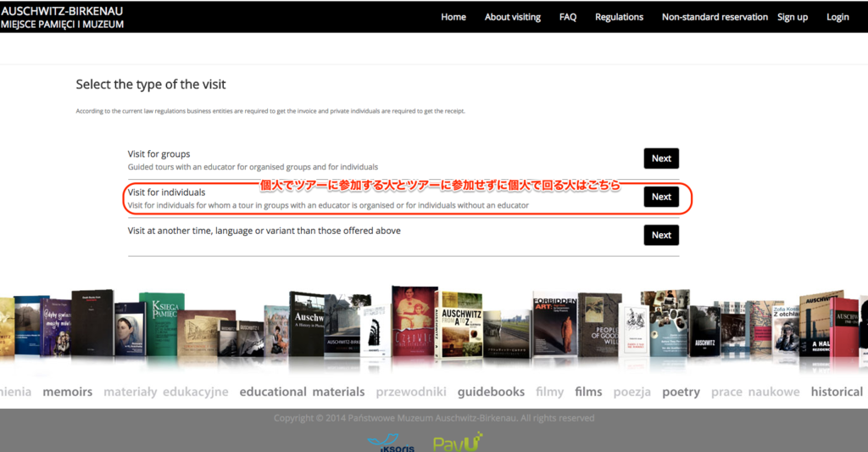The height and width of the screenshot is (452, 868).
Task: Click the PayU logo in footer
Action: [x=458, y=442]
